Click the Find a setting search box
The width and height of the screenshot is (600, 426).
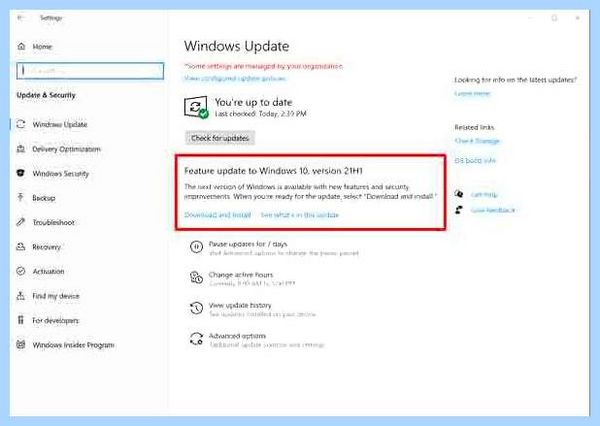click(90, 71)
